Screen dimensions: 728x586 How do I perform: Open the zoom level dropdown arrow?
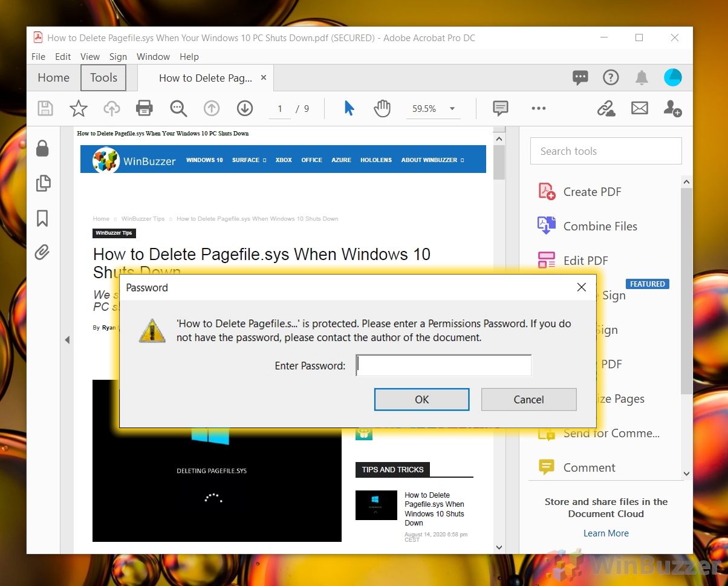(452, 109)
